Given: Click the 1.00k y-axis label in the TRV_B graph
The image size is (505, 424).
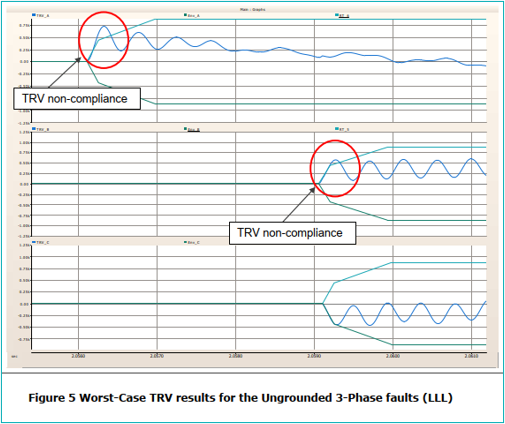Looking at the screenshot, I should (25, 143).
